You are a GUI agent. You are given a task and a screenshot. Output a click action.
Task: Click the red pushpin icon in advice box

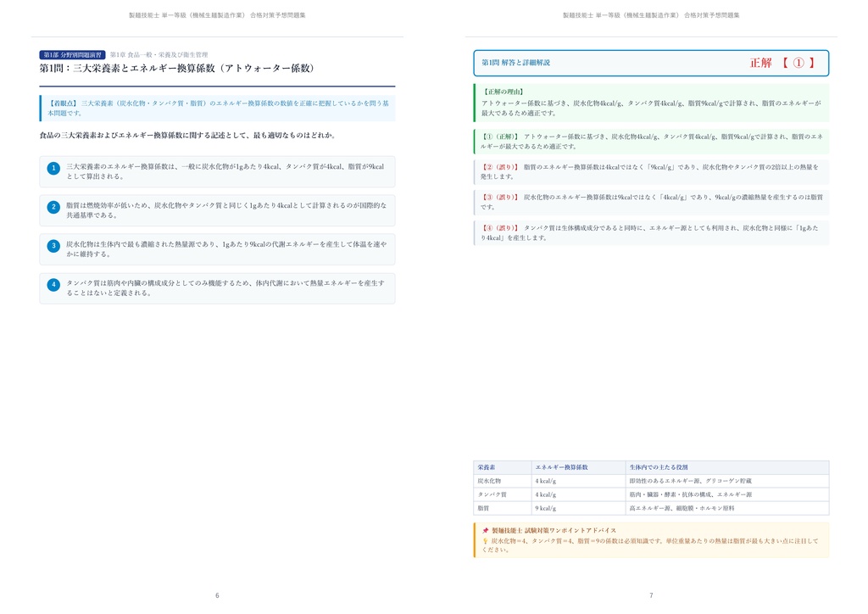[x=486, y=530]
